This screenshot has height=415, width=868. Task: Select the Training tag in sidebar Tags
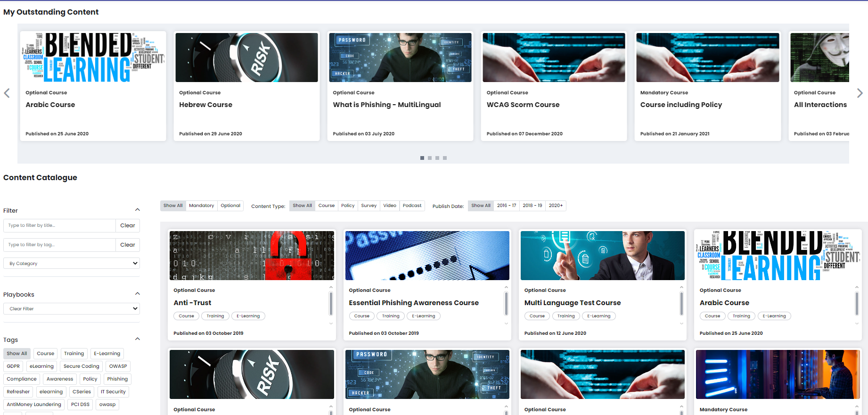point(74,353)
